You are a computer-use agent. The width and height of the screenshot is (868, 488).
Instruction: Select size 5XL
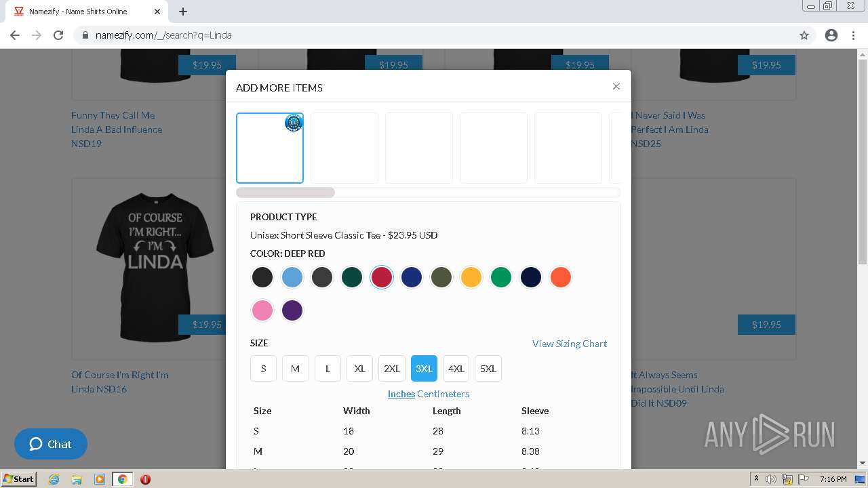[488, 369]
